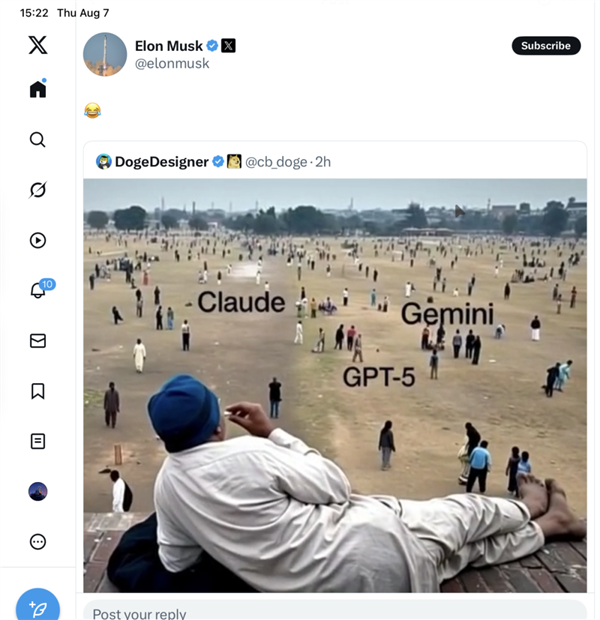The height and width of the screenshot is (620, 600).
Task: Open the video tab icon
Action: 38,240
